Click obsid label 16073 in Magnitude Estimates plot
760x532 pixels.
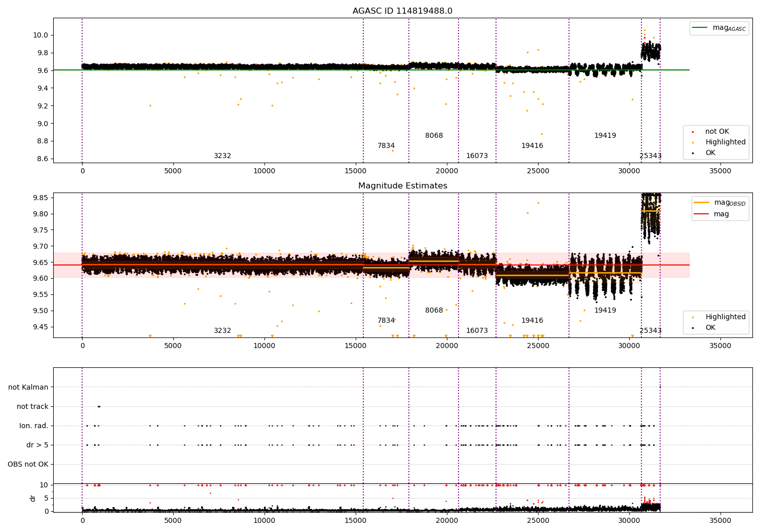tap(477, 331)
